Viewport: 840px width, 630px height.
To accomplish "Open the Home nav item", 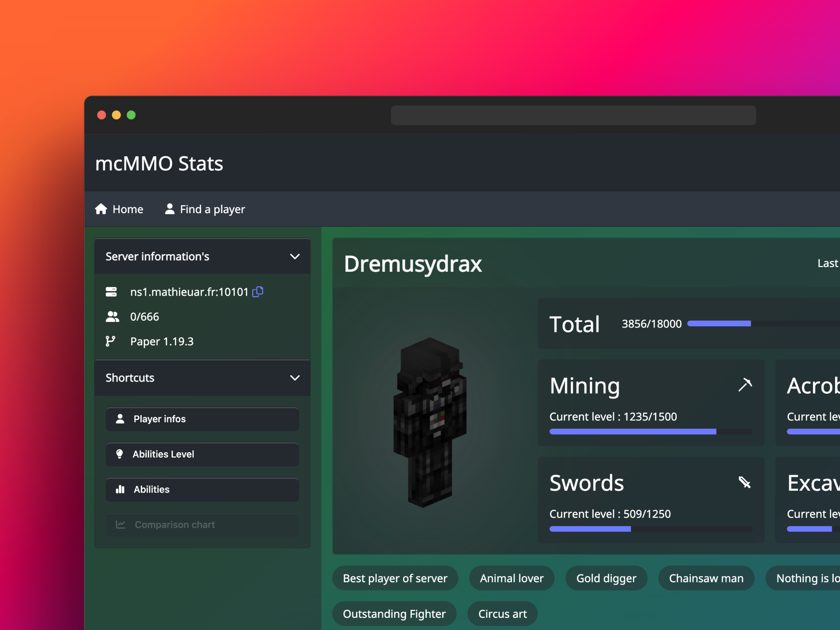I will (119, 209).
